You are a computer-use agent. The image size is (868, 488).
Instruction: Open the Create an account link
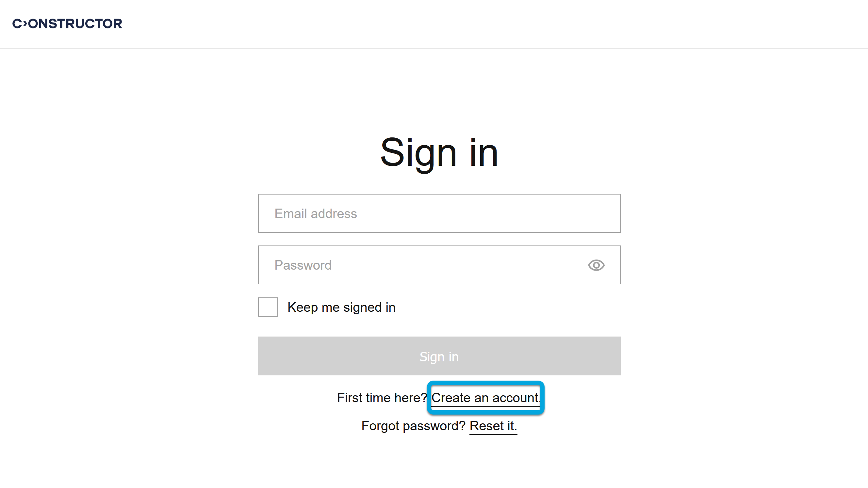coord(485,398)
